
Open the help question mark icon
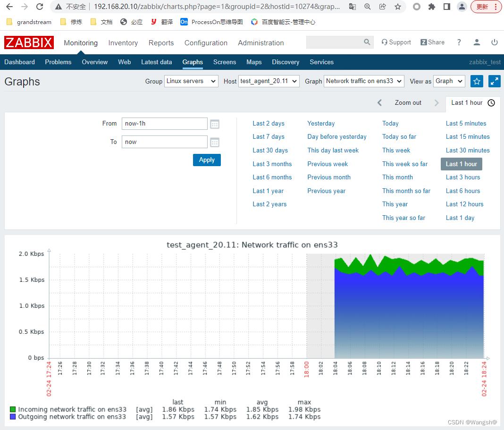(x=459, y=42)
